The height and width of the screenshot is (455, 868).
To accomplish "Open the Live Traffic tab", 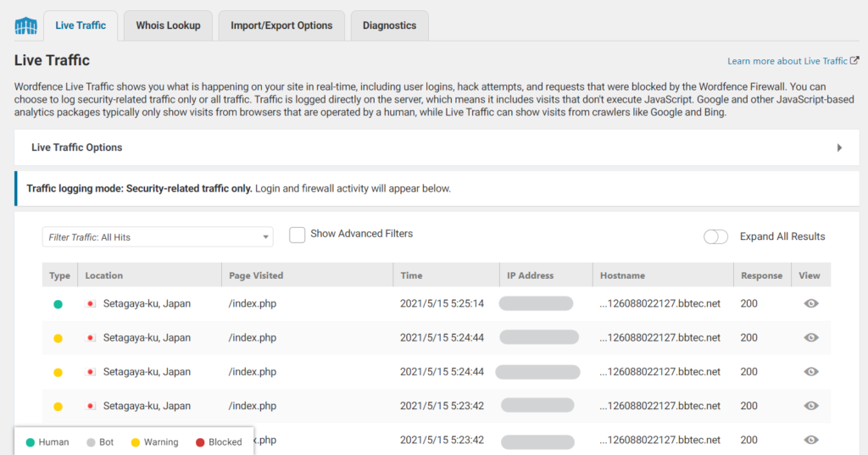I will coord(81,25).
